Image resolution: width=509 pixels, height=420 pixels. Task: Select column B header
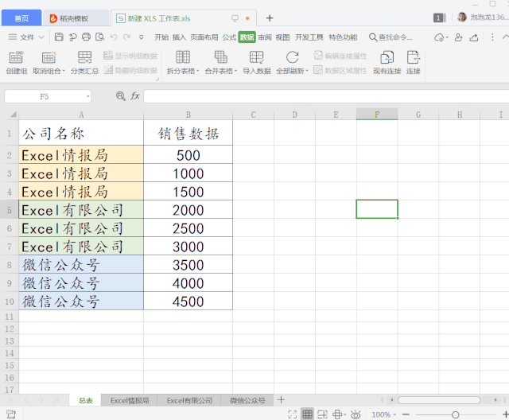click(x=188, y=115)
